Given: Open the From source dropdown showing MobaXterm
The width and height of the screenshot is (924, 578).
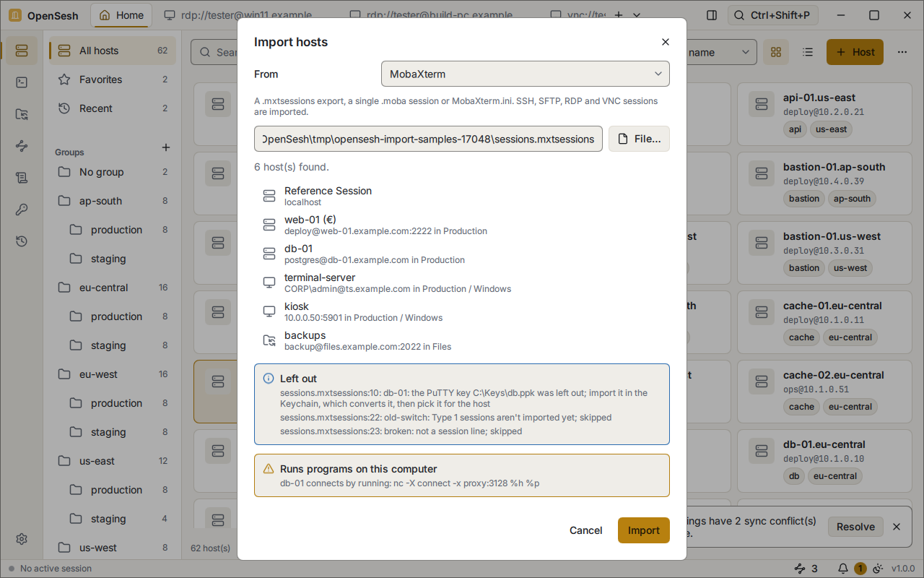Looking at the screenshot, I should tap(526, 74).
